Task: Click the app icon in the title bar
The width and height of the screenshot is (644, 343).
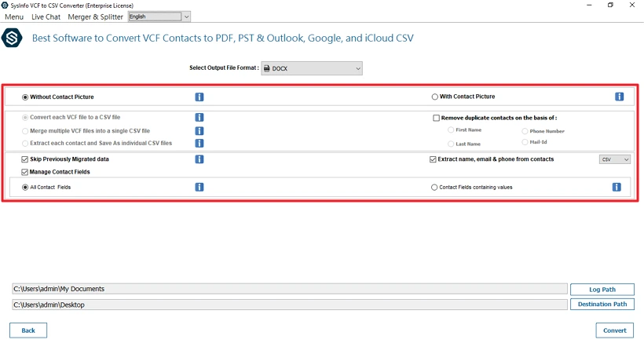Action: coord(5,5)
